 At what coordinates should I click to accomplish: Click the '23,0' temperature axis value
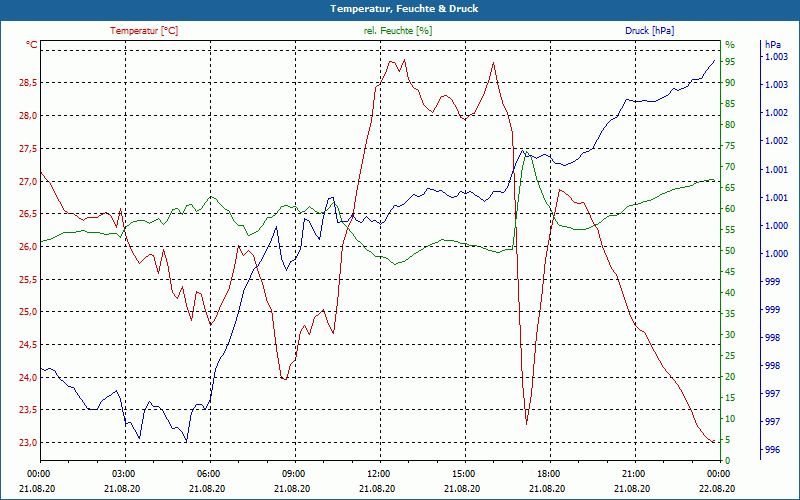click(x=28, y=443)
